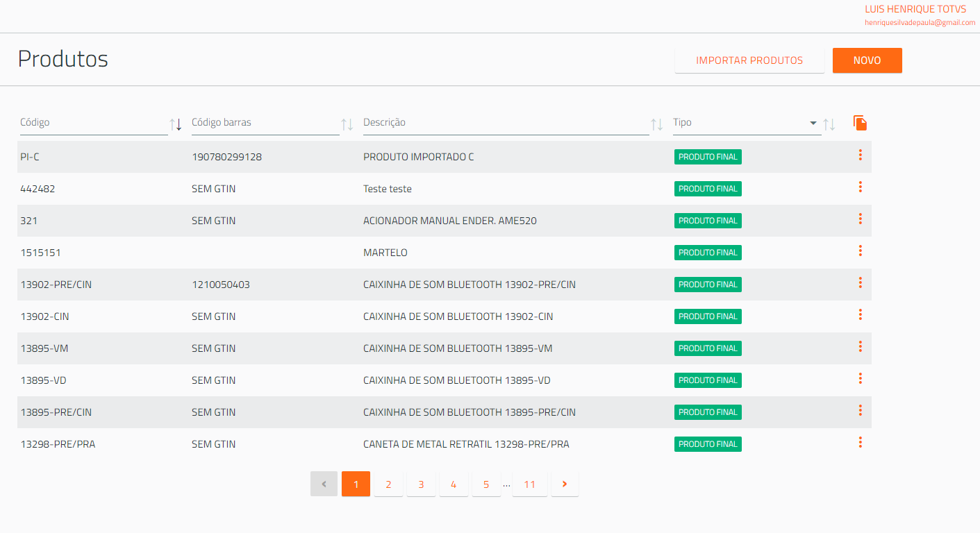
Task: Click PRODUTO FINAL badge in MARTELO row
Action: pyautogui.click(x=708, y=253)
